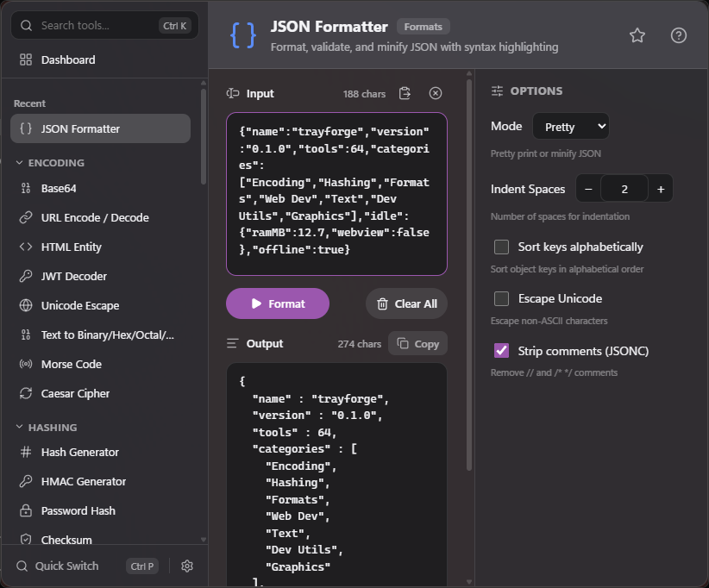Screen dimensions: 709x588
Task: Click the URL Encode link icon
Action: point(26,217)
